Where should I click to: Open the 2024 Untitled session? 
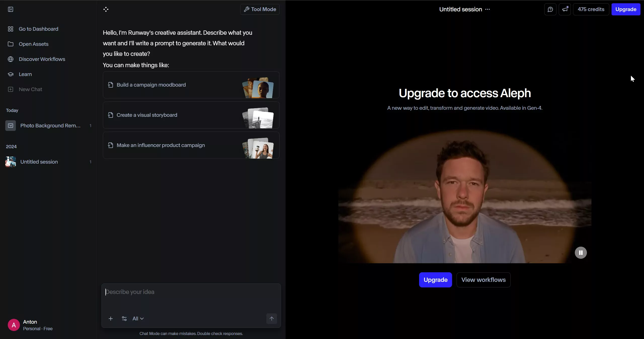pos(48,162)
